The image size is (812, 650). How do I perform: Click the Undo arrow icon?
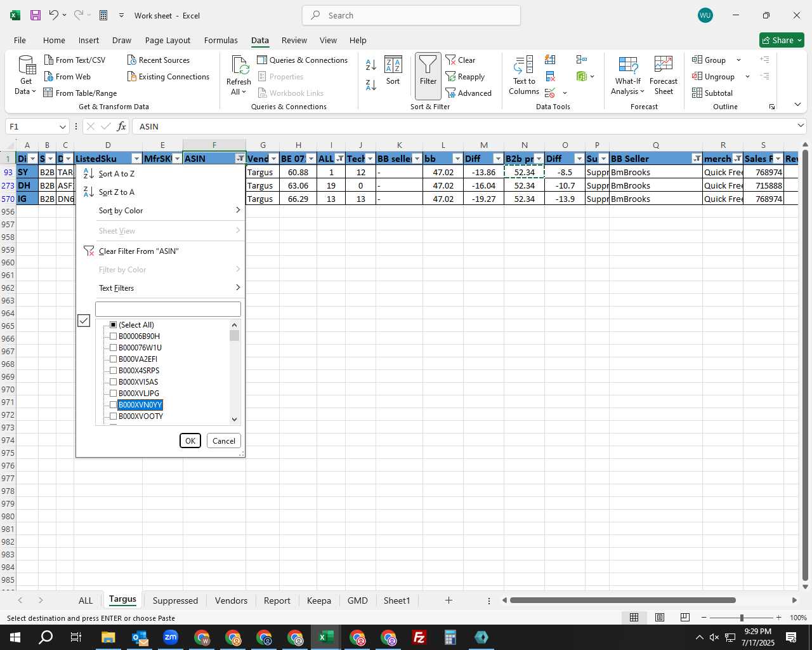pos(54,15)
